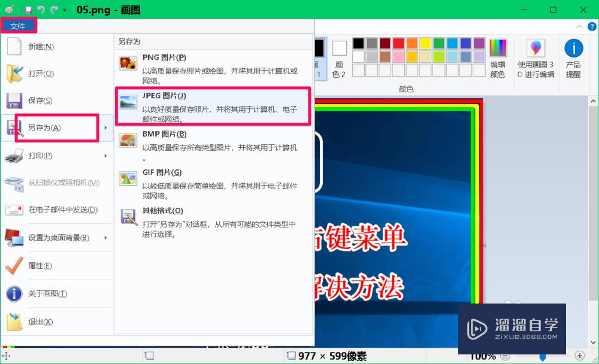This screenshot has width=599, height=364.
Task: Pick the red color swatch
Action: [398, 43]
